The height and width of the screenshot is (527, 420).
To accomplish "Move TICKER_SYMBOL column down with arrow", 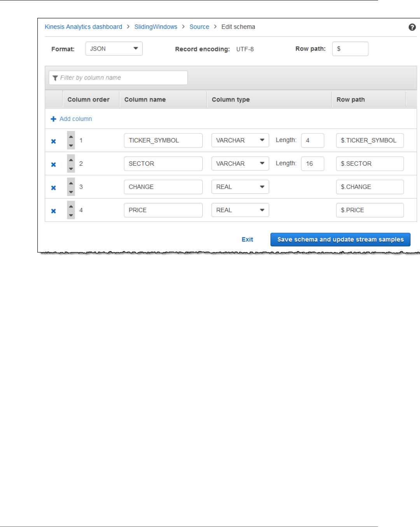I will [71, 145].
